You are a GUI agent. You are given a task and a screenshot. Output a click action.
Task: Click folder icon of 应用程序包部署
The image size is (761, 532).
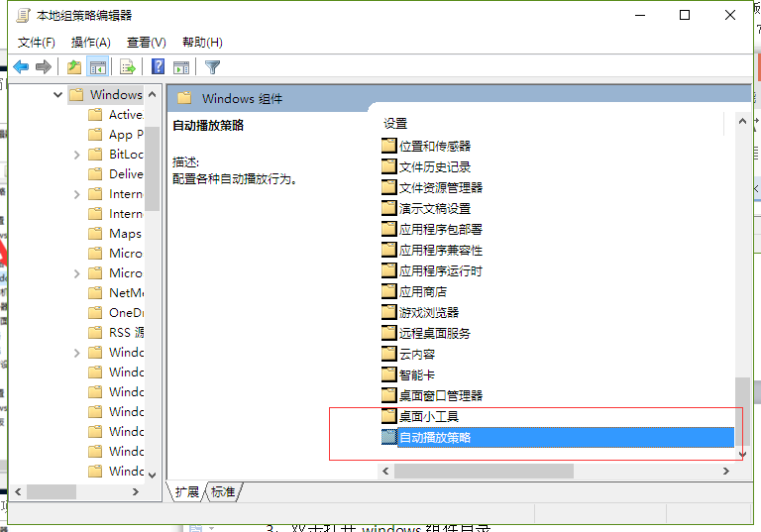[388, 229]
